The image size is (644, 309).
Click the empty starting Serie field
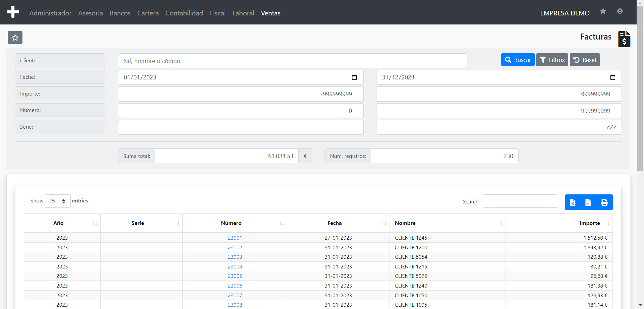[241, 127]
